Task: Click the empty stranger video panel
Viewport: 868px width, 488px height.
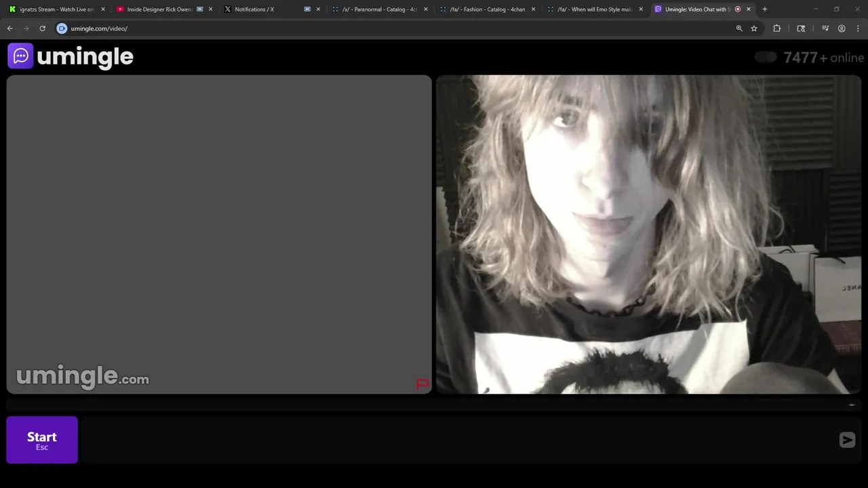Action: (x=219, y=235)
